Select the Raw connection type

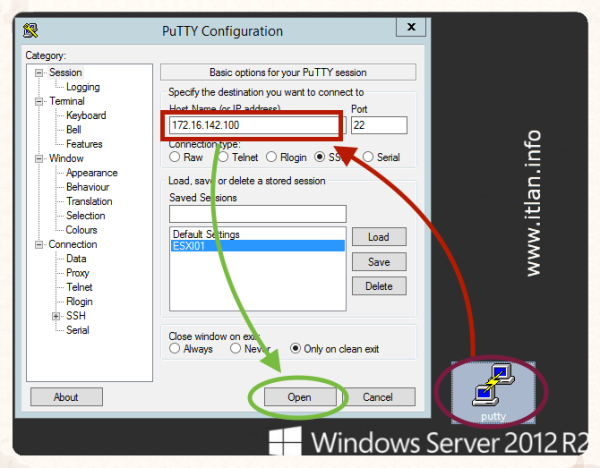[175, 157]
